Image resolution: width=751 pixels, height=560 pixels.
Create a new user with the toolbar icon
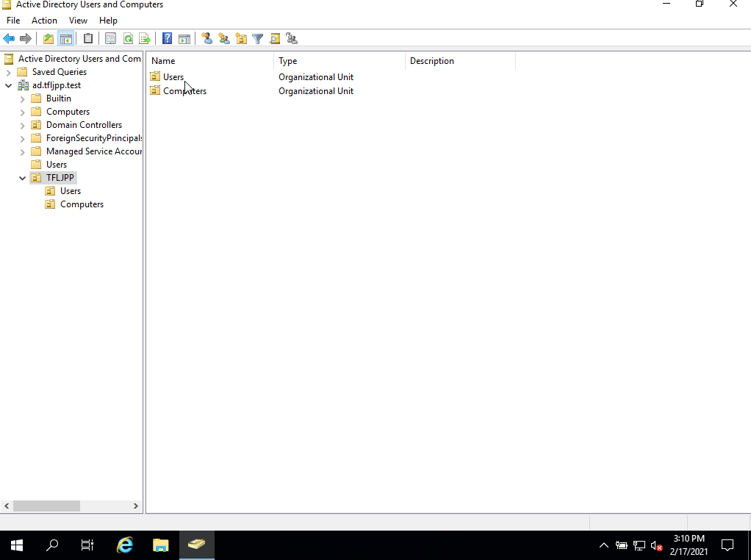[x=206, y=39]
